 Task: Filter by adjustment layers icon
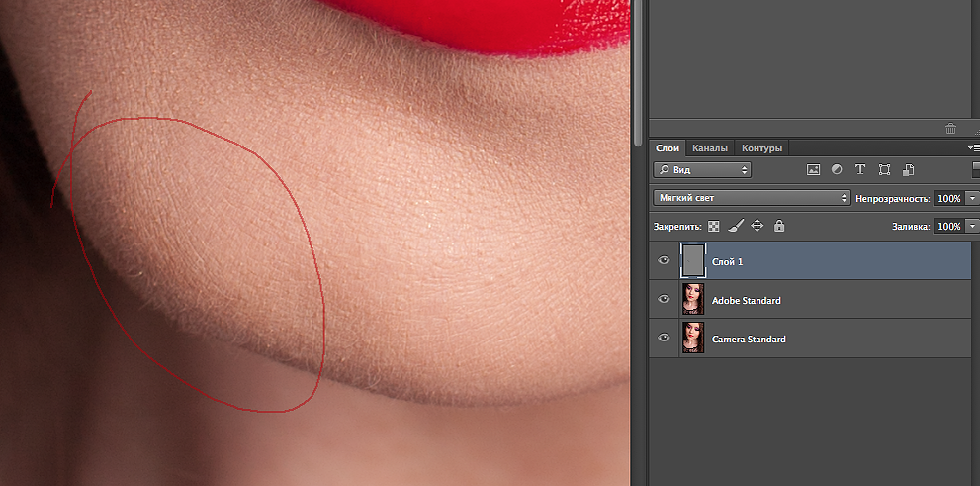[837, 169]
